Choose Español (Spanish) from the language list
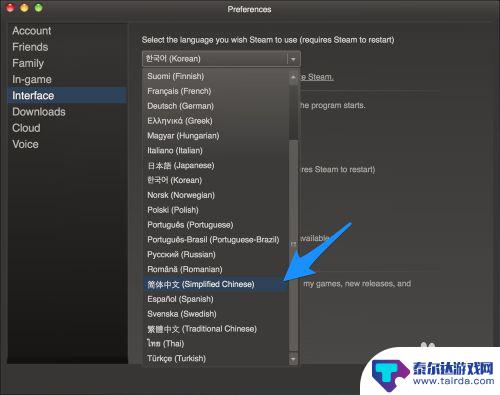Screen dimensions: 500x395 pos(216,299)
